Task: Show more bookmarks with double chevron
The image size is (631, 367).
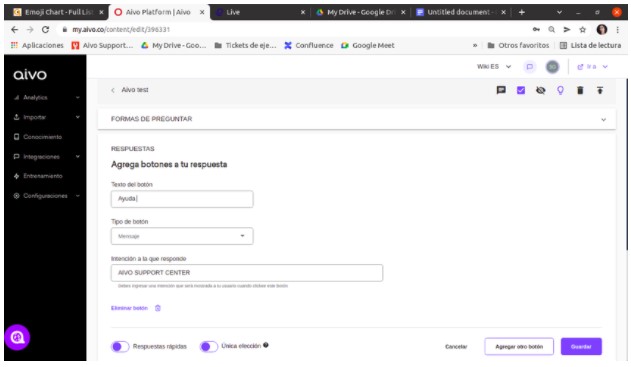Action: tap(475, 45)
